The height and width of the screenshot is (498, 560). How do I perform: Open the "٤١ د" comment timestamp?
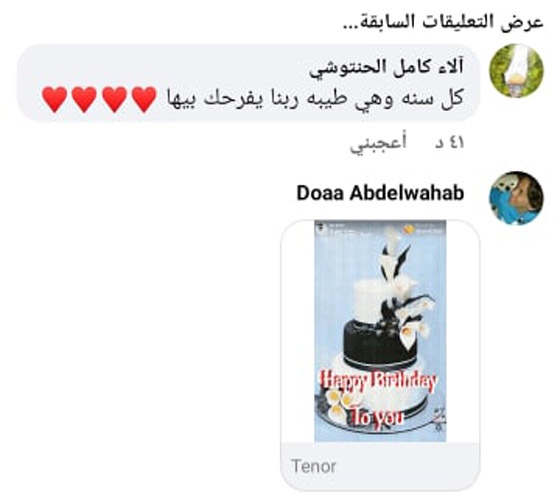(449, 143)
